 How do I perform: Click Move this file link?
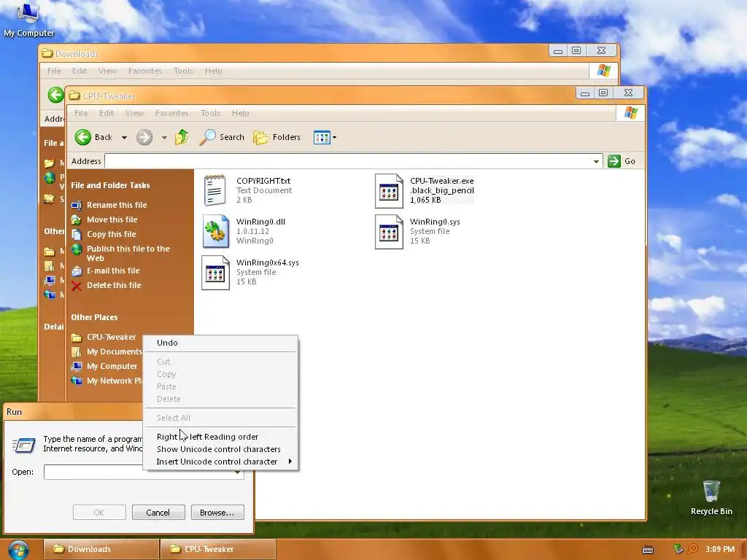(112, 219)
